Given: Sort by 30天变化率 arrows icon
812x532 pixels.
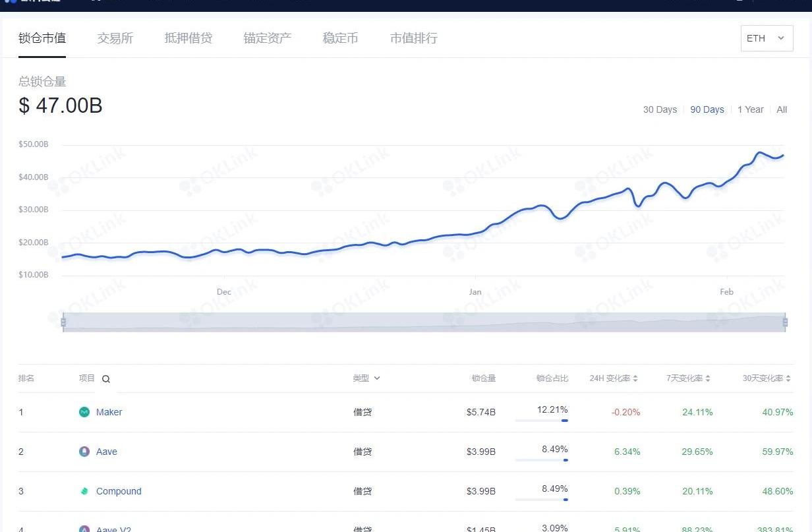Looking at the screenshot, I should coord(788,378).
